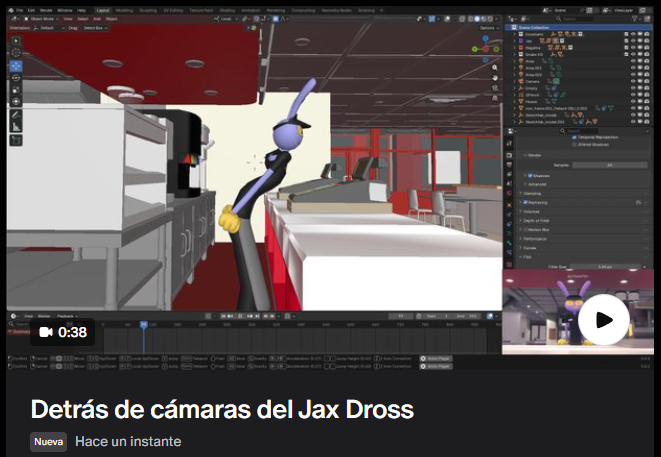Viewport: 661px width, 457px height.
Task: Open the File menu
Action: pos(19,10)
